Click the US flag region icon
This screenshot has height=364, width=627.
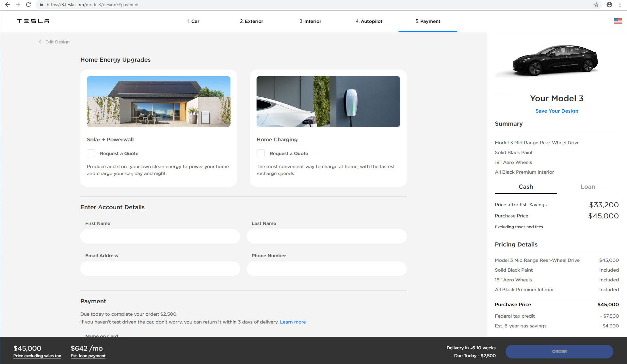[x=618, y=21]
